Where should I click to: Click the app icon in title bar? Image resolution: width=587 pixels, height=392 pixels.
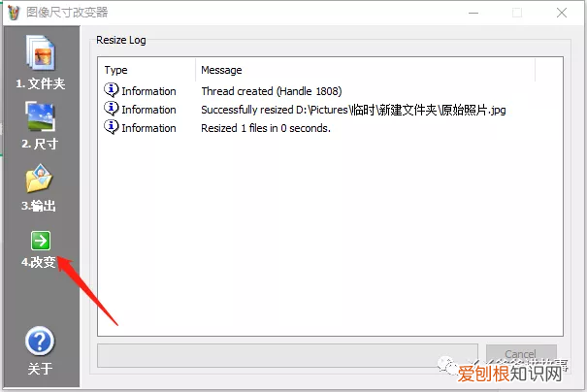14,13
